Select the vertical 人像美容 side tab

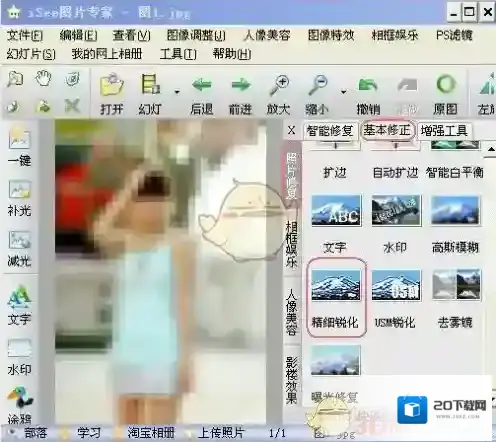click(291, 311)
